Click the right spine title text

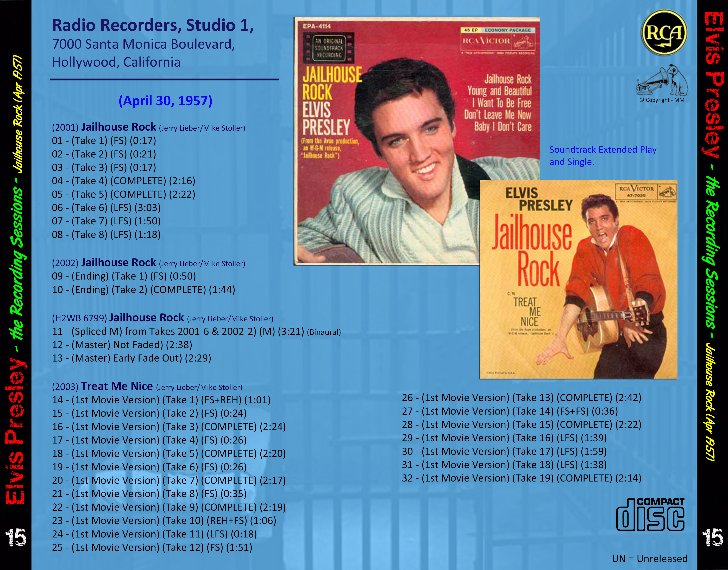point(713,237)
